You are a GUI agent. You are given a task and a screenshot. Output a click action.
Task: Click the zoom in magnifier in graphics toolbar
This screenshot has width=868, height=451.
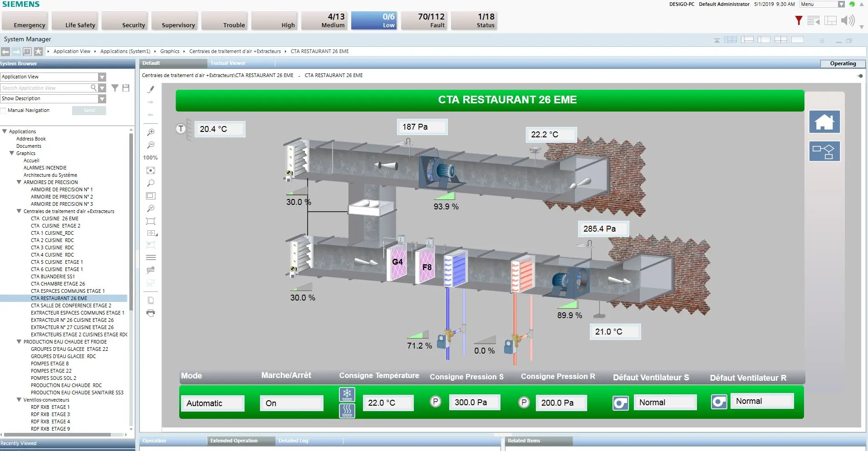151,132
